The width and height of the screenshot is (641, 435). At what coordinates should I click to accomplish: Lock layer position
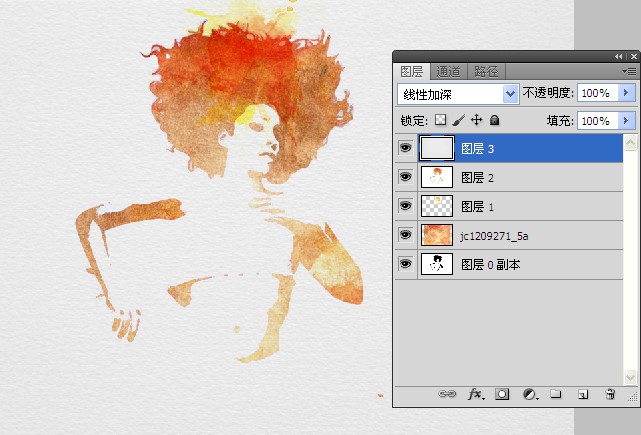(476, 120)
